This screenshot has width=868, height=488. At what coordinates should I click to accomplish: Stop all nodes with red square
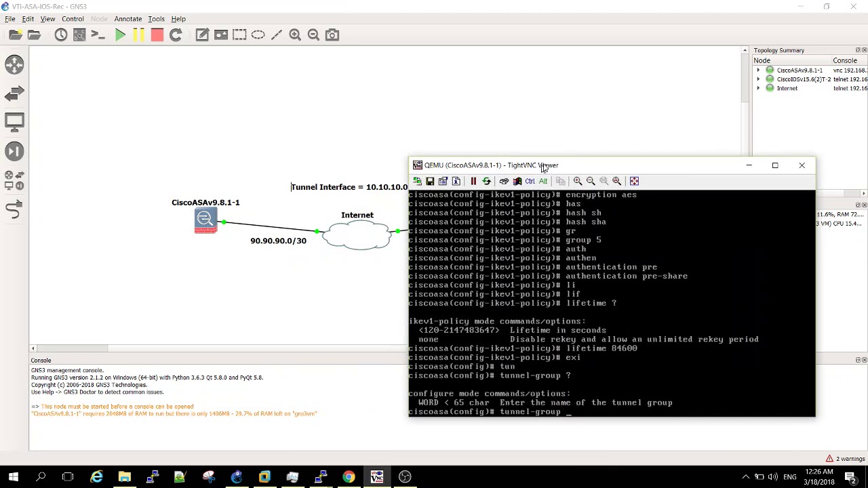[x=157, y=35]
